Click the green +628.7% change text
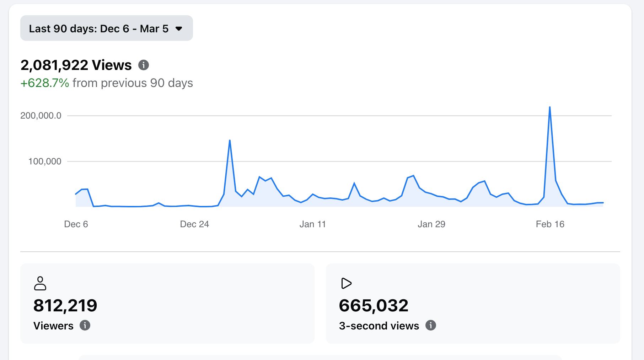 (x=45, y=83)
